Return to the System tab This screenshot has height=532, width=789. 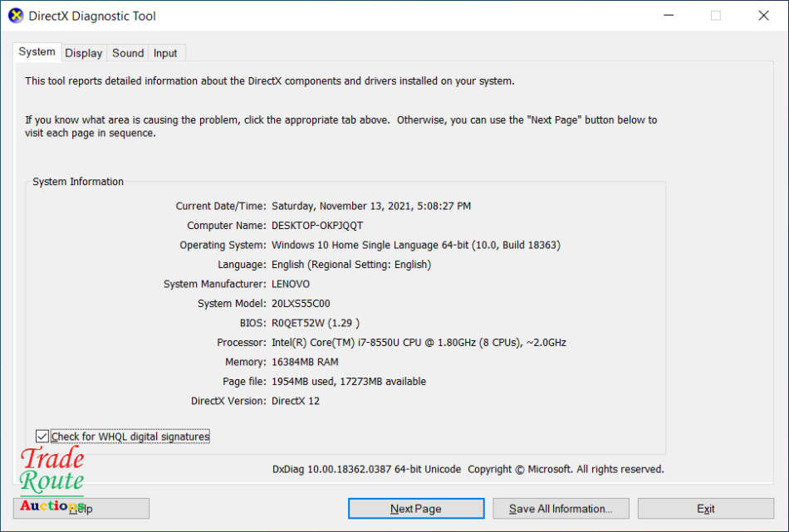[37, 51]
